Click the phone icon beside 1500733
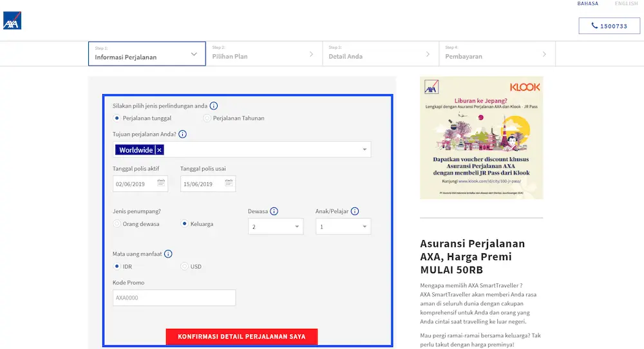The width and height of the screenshot is (644, 349). click(594, 26)
